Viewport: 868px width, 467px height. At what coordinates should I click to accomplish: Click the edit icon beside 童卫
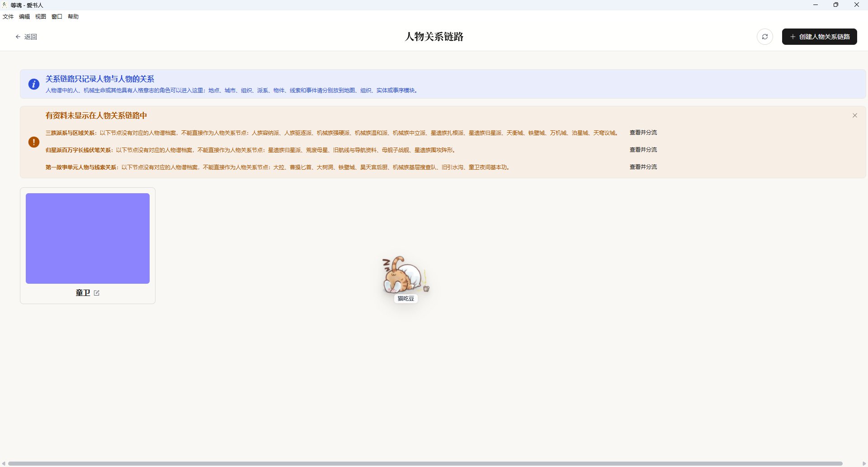coord(96,293)
